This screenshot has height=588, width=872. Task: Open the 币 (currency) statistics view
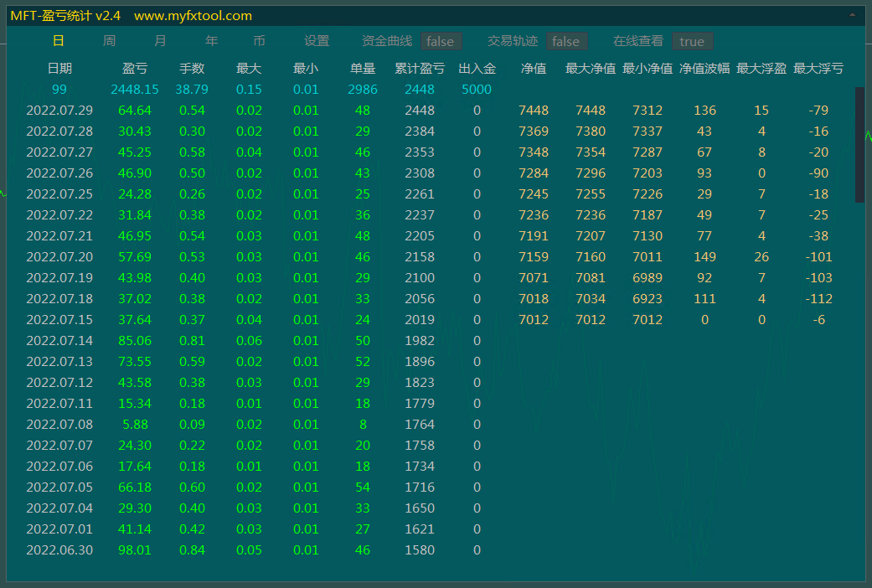[x=260, y=39]
